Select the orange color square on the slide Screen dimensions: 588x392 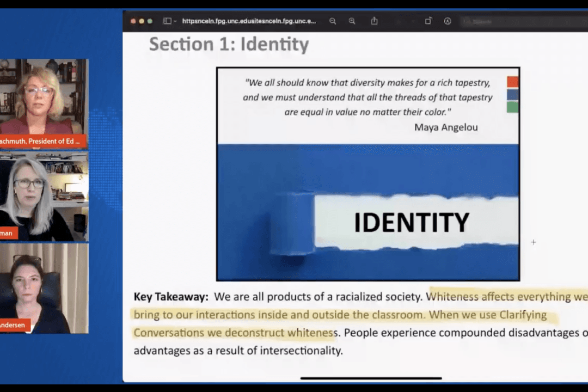512,82
